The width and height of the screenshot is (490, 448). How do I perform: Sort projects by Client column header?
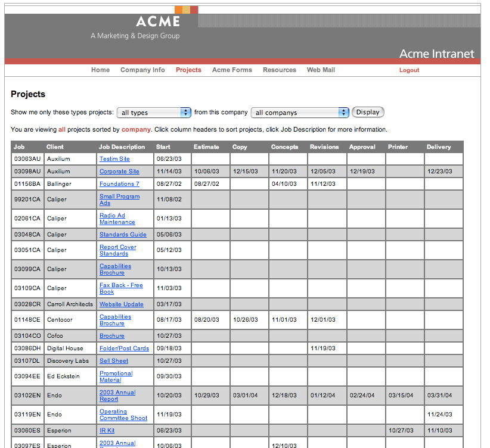click(55, 147)
